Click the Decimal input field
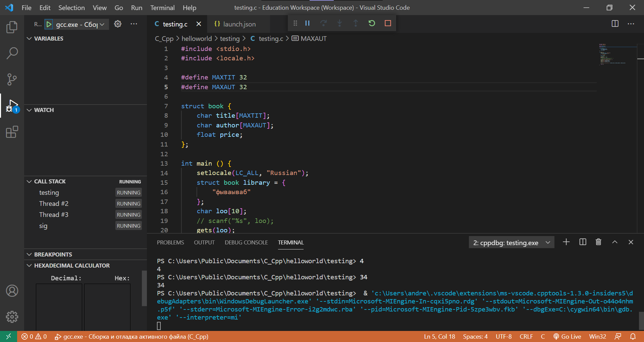Screen dimensions: 644x342 pos(59,307)
